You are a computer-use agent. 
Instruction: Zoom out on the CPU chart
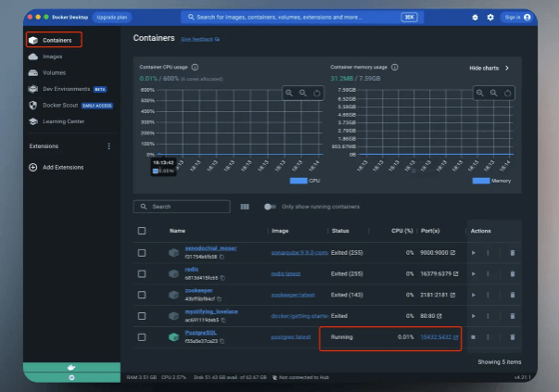(302, 93)
